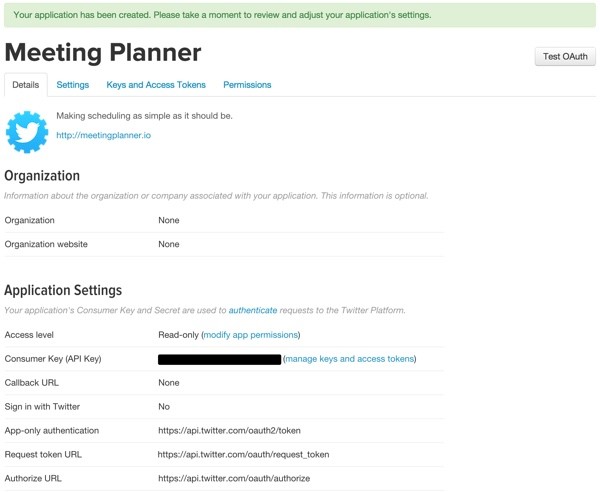
Task: Click the Sign in with Twitter value No
Action: tap(164, 406)
